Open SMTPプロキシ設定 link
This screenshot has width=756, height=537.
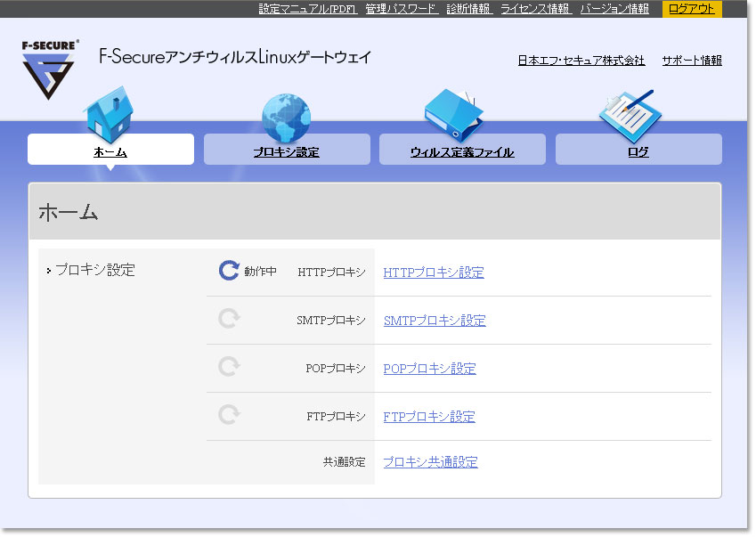pyautogui.click(x=435, y=321)
